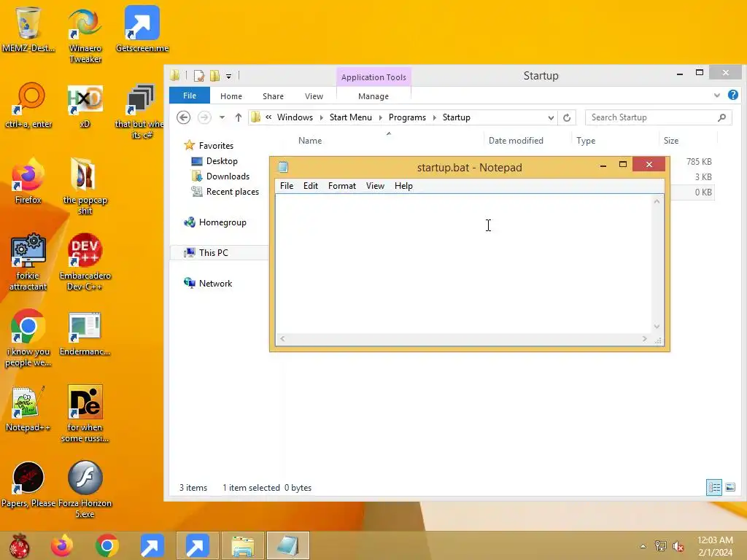Open the Explorer View ribbon tab
Viewport: 747px width, 560px height.
coord(314,96)
